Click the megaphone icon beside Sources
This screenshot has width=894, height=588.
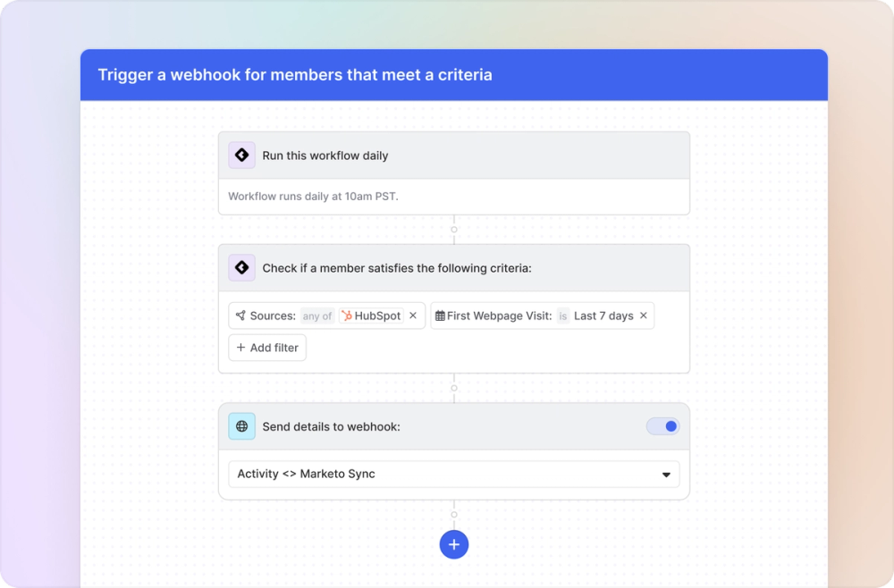[x=240, y=315]
